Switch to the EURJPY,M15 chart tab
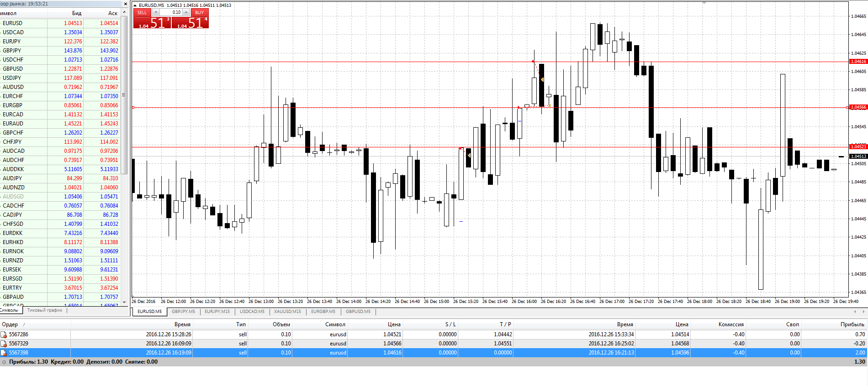 217,312
